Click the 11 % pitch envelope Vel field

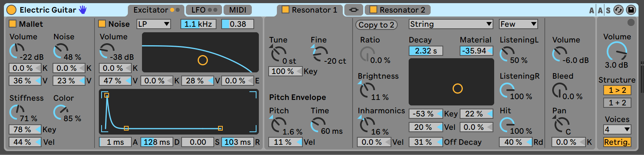tap(285, 142)
